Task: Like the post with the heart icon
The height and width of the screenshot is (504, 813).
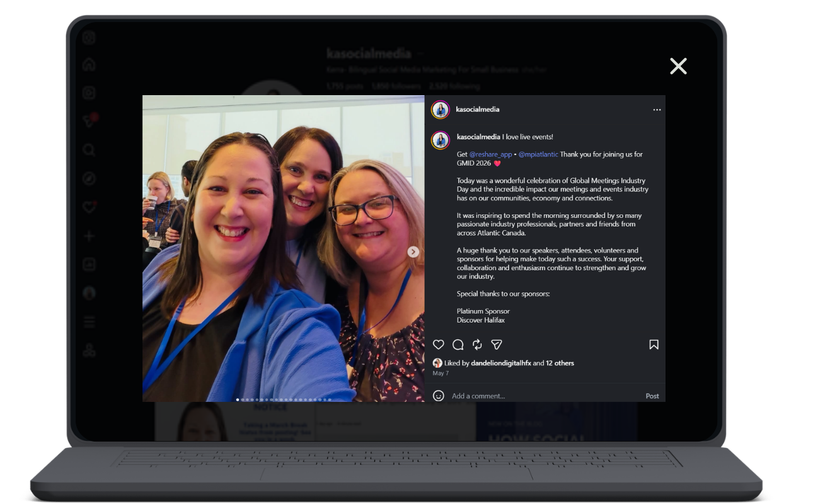Action: point(439,345)
